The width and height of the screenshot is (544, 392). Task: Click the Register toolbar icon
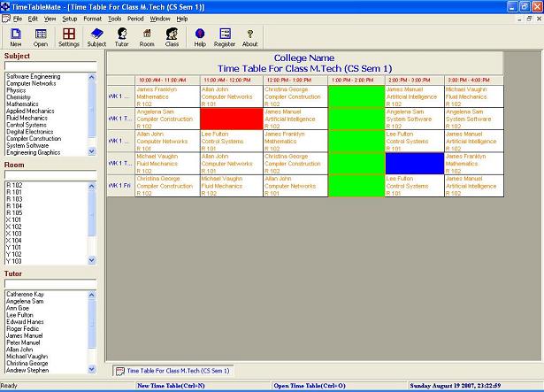coord(225,36)
